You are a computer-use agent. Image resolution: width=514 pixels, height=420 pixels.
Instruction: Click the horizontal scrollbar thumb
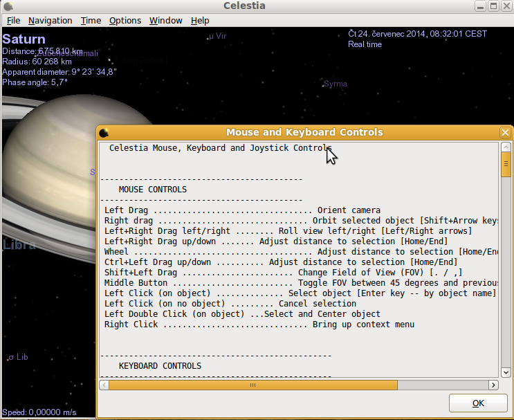point(253,385)
